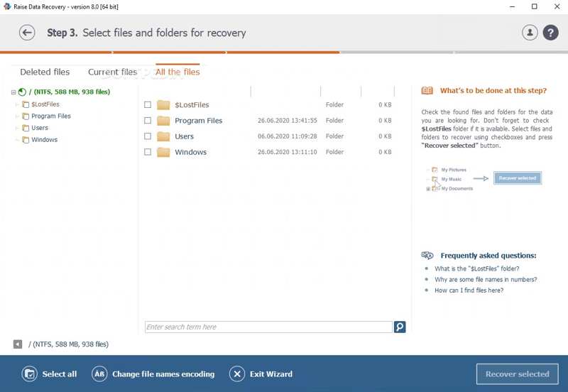The image size is (568, 392).
Task: Click the Select all label
Action: pyautogui.click(x=60, y=374)
